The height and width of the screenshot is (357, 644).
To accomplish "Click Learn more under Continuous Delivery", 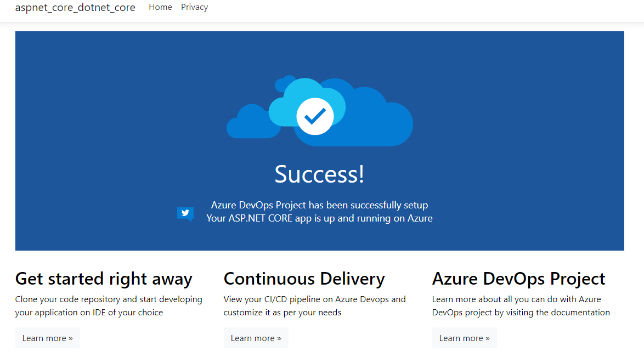I will [x=256, y=338].
